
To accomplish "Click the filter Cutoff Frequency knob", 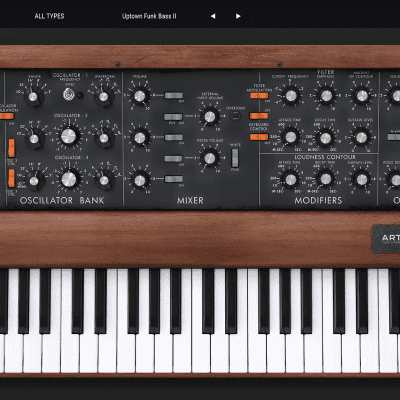I will click(x=291, y=96).
